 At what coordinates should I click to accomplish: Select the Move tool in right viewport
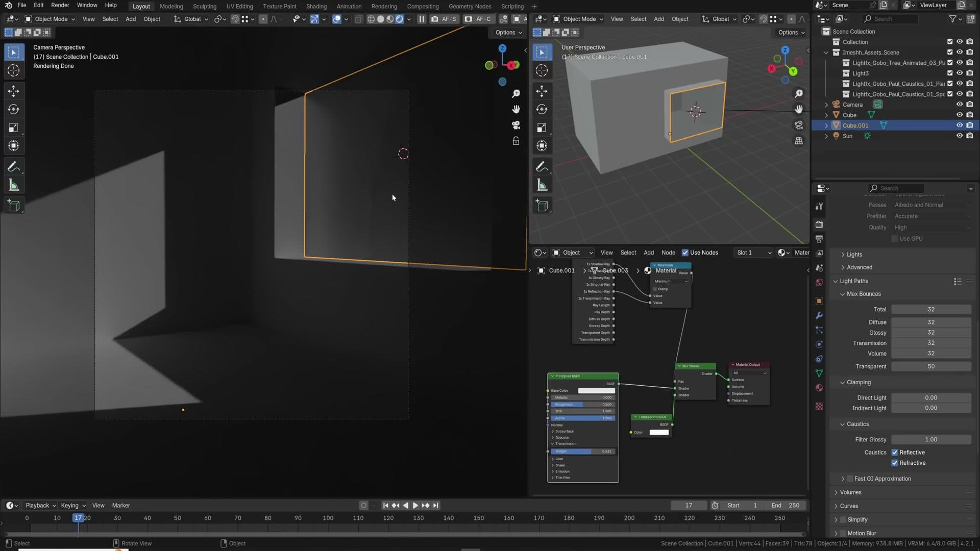point(542,91)
